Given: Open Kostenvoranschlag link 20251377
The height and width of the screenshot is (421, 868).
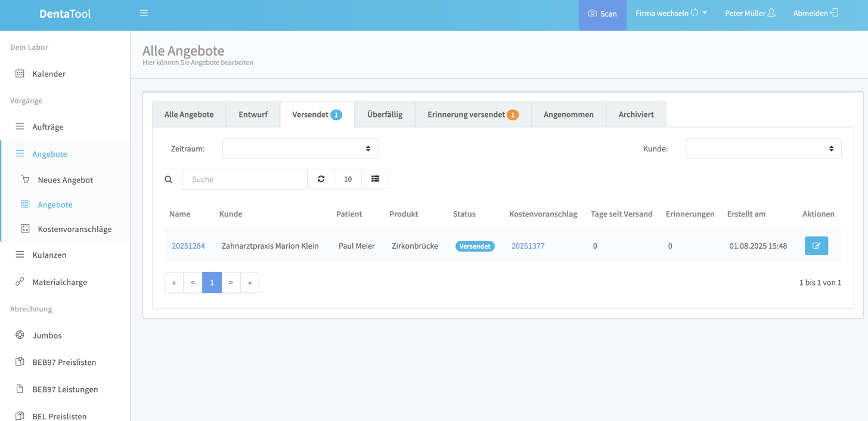Looking at the screenshot, I should (528, 246).
